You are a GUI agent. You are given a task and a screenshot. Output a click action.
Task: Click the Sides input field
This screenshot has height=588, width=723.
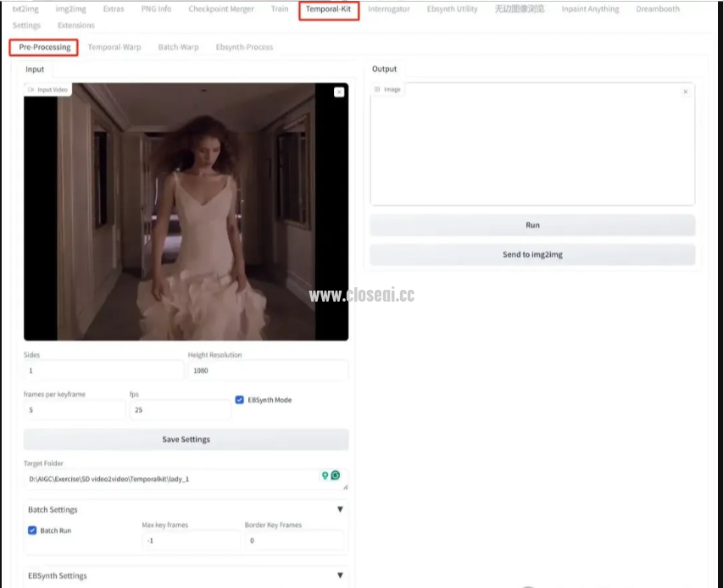(103, 370)
